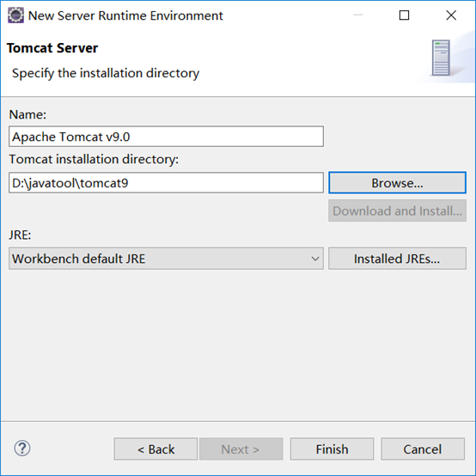Click the Name field showing Apache Tomcat v9.0

[x=166, y=137]
